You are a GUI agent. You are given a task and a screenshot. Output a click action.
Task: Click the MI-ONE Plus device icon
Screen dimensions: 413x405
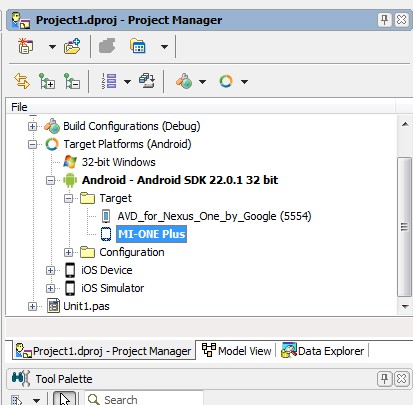106,234
